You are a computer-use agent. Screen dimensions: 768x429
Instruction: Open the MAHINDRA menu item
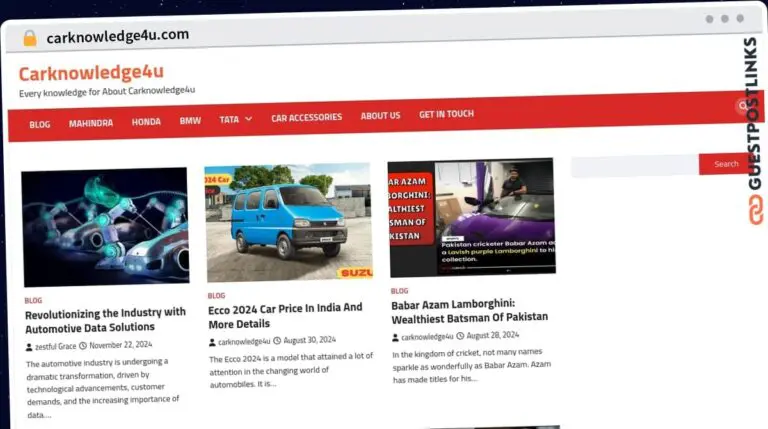91,123
